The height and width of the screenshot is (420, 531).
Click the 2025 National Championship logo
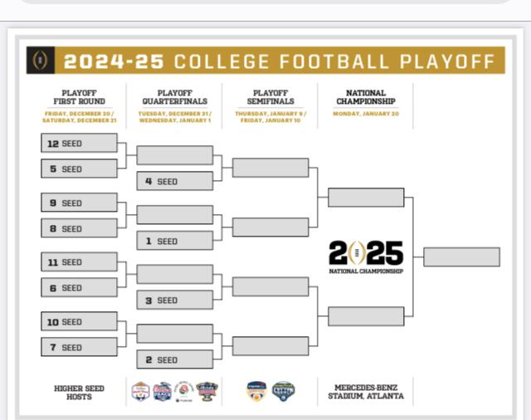[366, 256]
